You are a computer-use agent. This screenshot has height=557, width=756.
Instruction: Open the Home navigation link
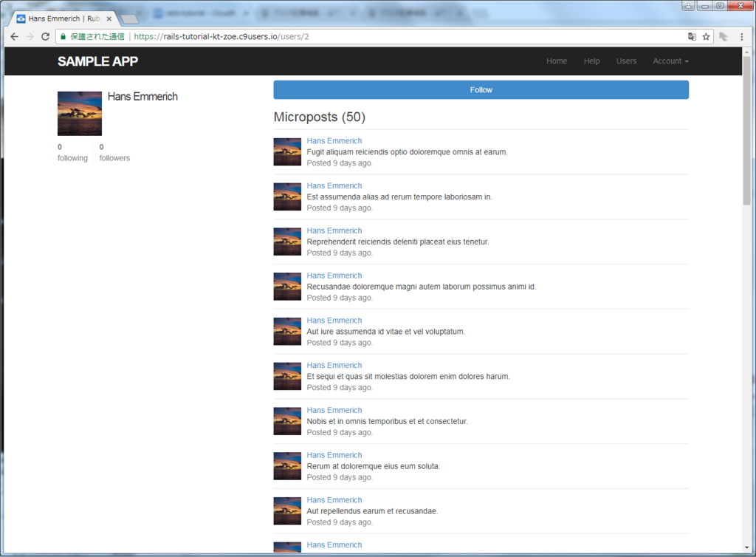click(x=557, y=61)
